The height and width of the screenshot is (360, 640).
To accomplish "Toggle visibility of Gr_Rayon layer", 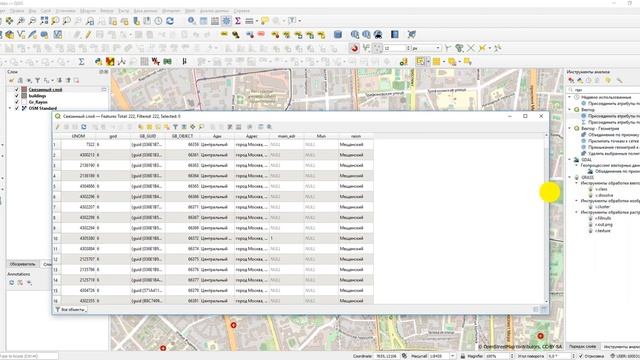I will 17,102.
